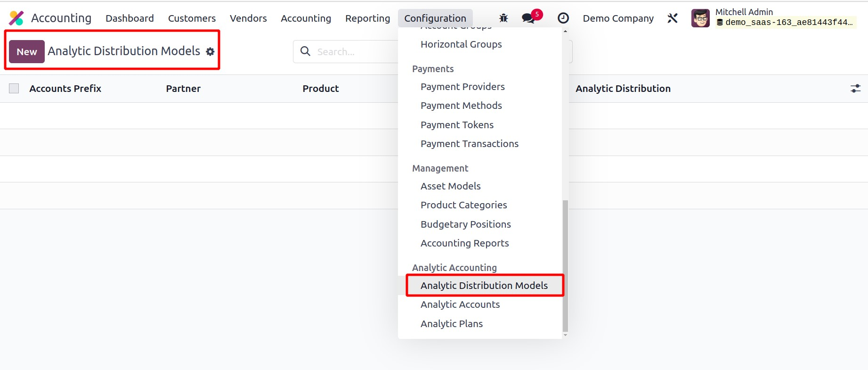Select Analytic Plans menu item
Screen dimensions: 868x370
tap(451, 324)
